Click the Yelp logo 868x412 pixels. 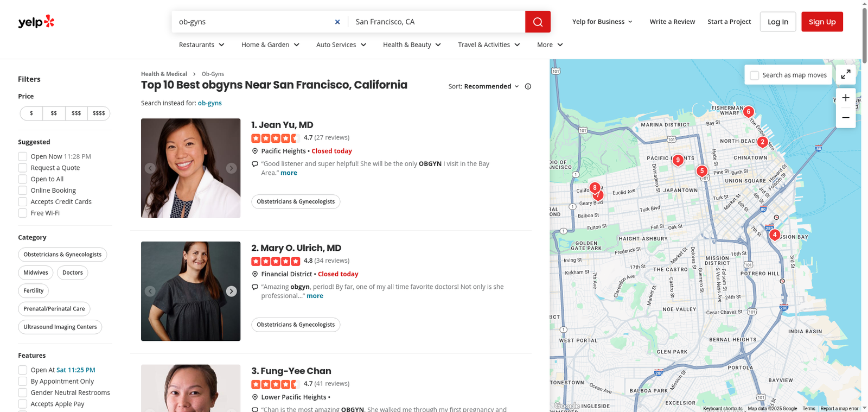(x=36, y=22)
